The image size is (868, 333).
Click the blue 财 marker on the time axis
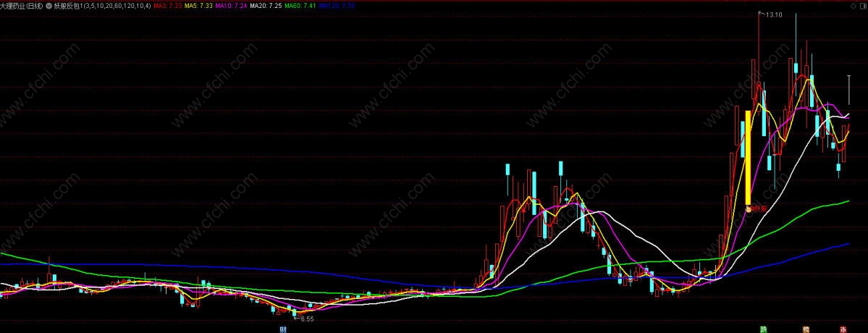tap(284, 329)
